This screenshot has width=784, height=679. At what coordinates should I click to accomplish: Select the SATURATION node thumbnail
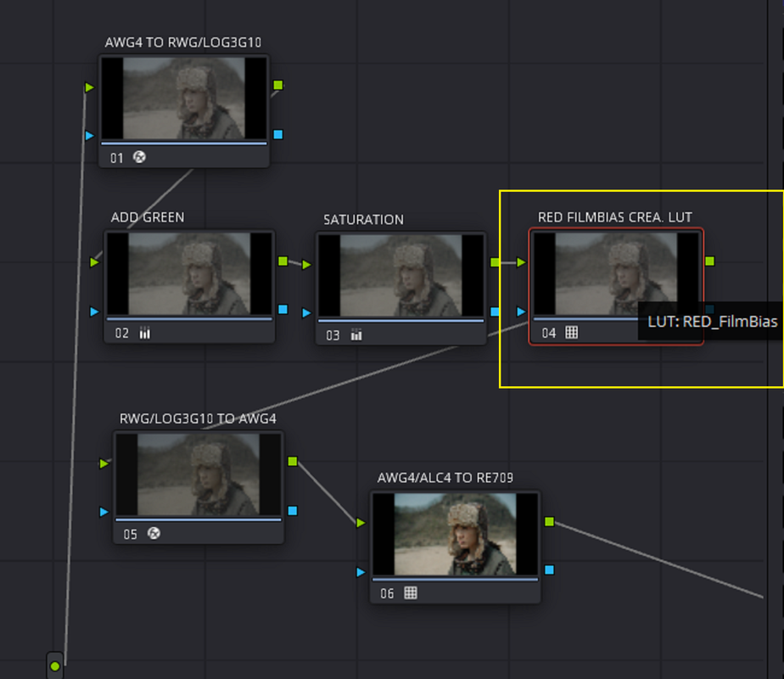(401, 276)
